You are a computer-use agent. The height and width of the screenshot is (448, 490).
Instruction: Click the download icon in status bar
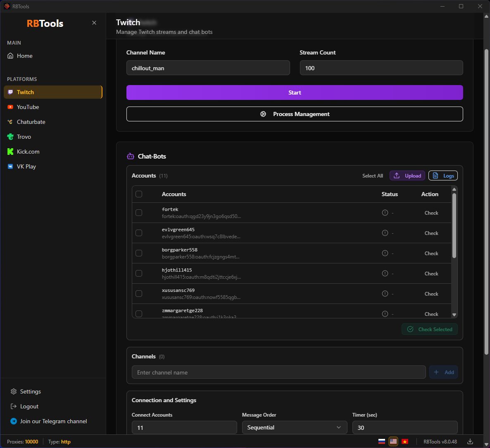pyautogui.click(x=470, y=441)
